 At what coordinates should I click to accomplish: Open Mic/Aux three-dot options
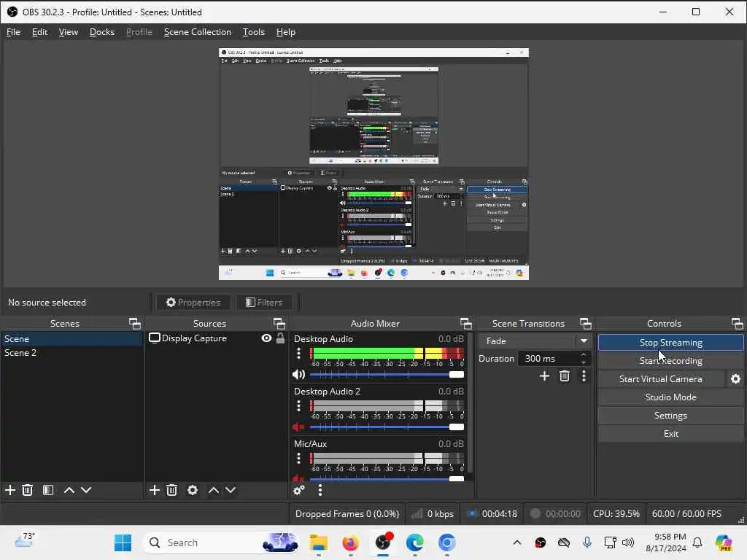coord(298,458)
